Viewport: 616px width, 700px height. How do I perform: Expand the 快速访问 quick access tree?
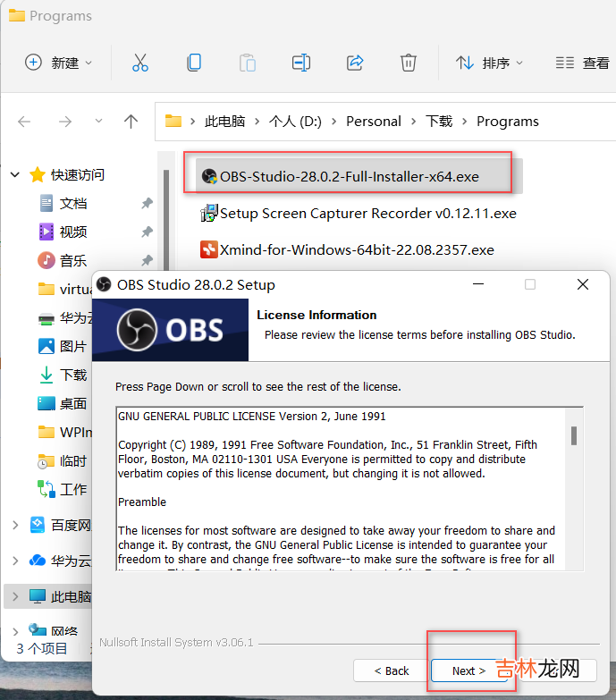pyautogui.click(x=15, y=175)
